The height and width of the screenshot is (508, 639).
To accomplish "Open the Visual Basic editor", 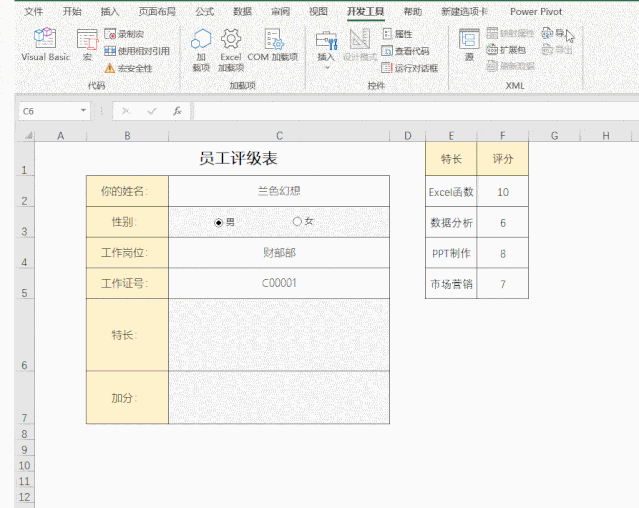I will point(45,44).
